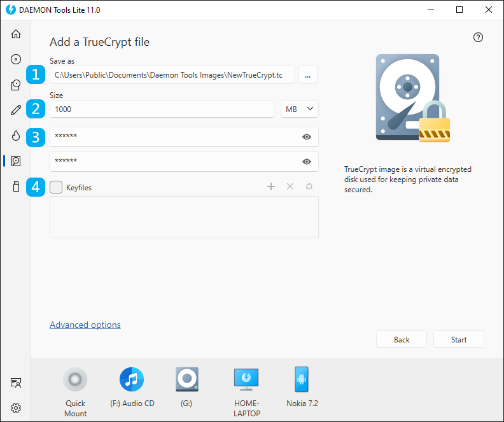This screenshot has width=504, height=422.
Task: Click the 'Save as' label
Action: [x=62, y=60]
